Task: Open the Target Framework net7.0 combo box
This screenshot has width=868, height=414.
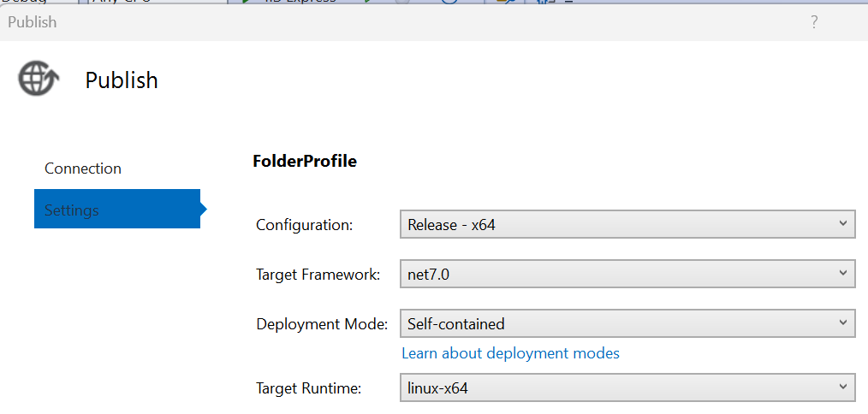Action: coord(627,274)
